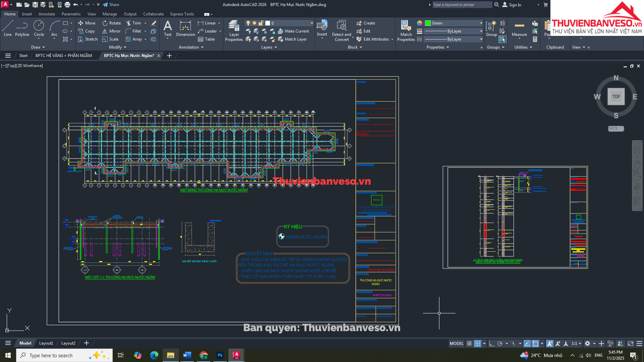Click the green color swatch in Properties
644x362 pixels.
pyautogui.click(x=428, y=23)
